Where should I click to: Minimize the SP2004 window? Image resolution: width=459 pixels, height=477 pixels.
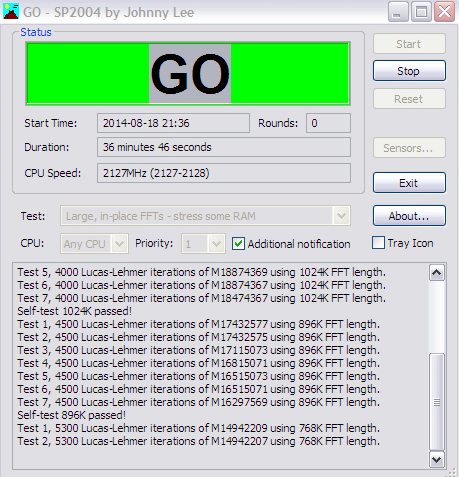tap(398, 12)
